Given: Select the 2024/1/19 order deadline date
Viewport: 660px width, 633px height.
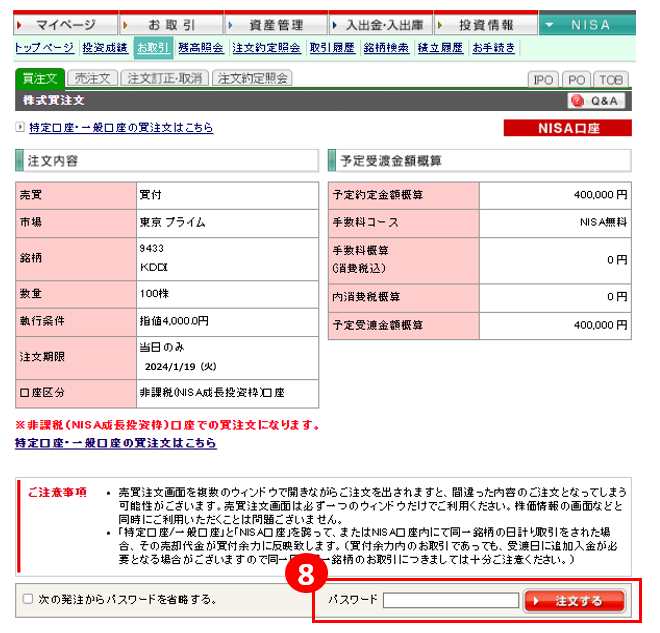Looking at the screenshot, I should coord(181,367).
